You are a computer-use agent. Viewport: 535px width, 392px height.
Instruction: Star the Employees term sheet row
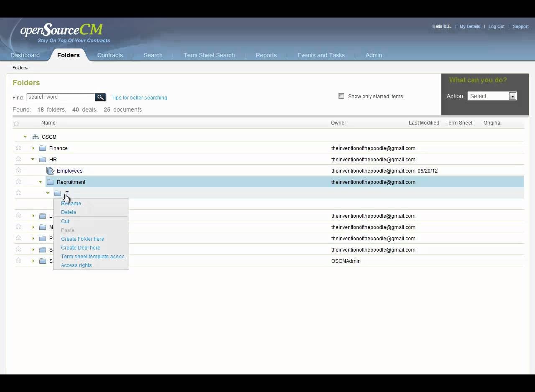pyautogui.click(x=18, y=170)
